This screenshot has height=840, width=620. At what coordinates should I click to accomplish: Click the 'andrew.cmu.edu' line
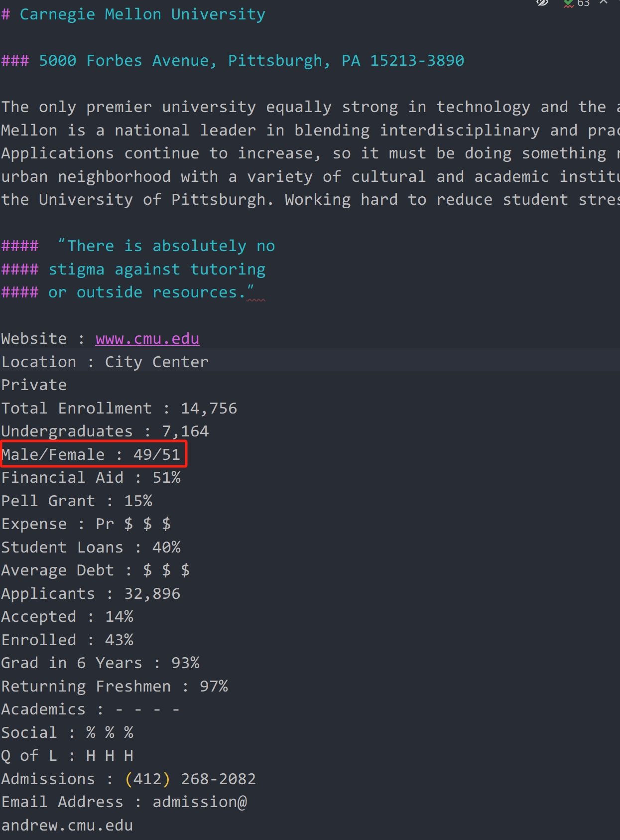click(x=67, y=826)
